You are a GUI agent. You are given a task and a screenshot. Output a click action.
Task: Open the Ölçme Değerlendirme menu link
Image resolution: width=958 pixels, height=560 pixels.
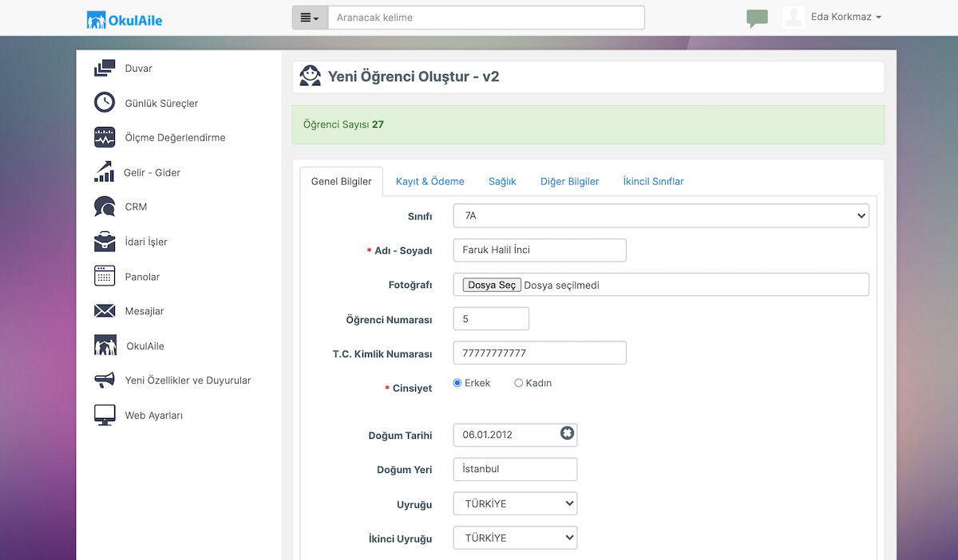(176, 137)
